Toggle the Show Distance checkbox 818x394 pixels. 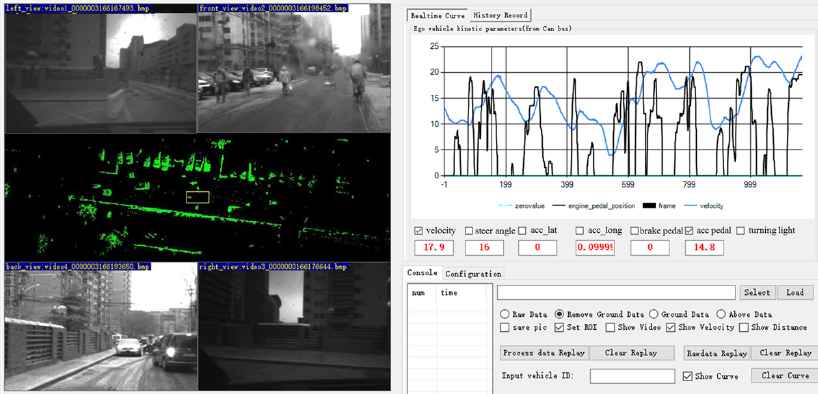point(744,327)
